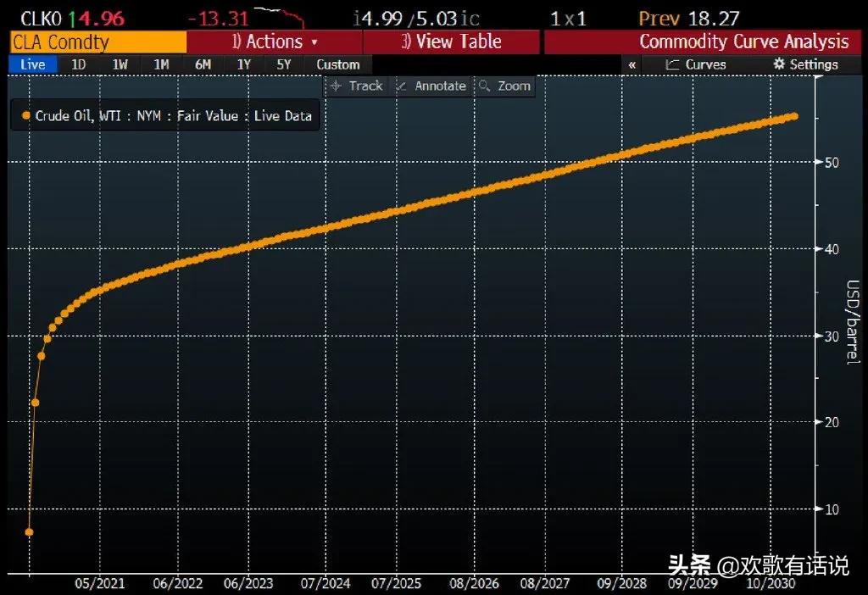Select the 5Y range tab

(x=284, y=64)
